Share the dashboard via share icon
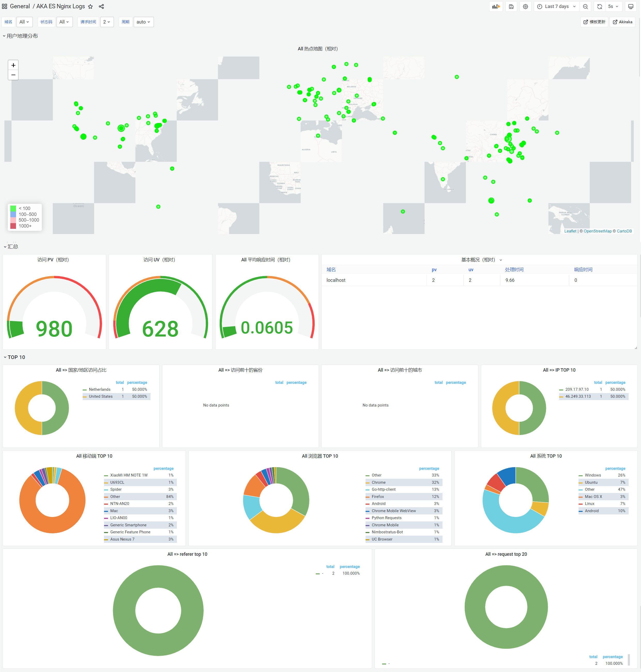 tap(101, 6)
